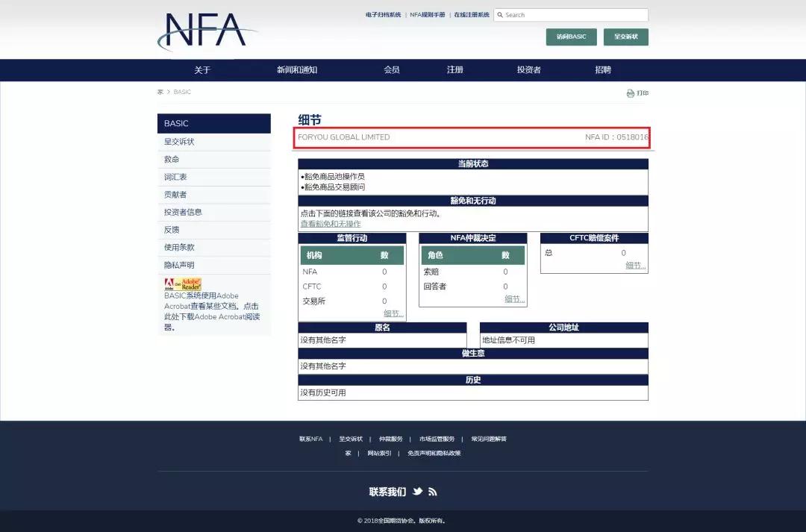The height and width of the screenshot is (532, 806).
Task: Click the 打印 printer icon
Action: tap(631, 93)
